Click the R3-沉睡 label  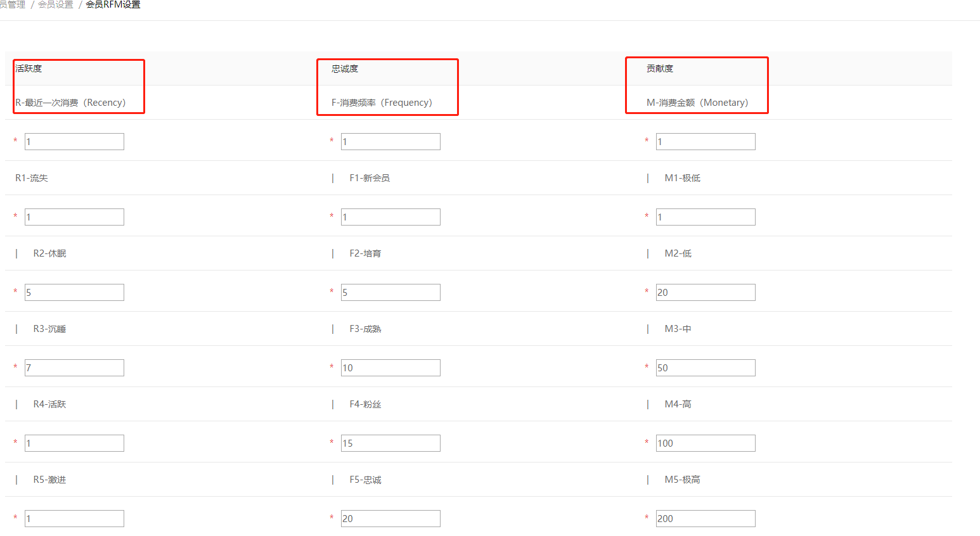tap(49, 329)
